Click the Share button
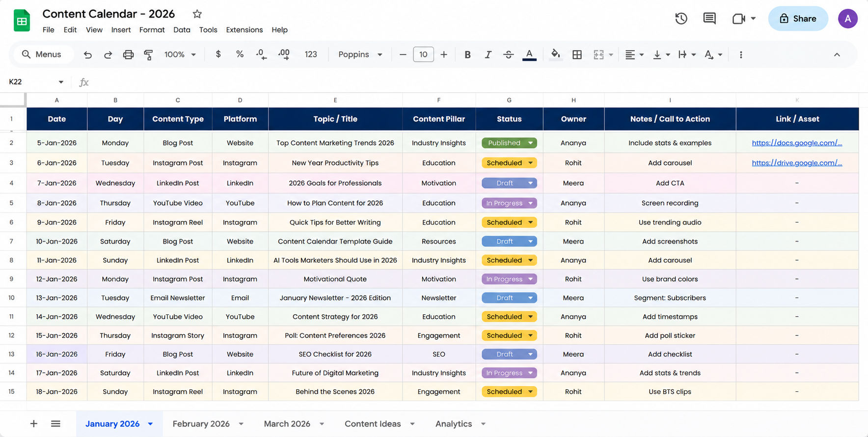 click(798, 19)
